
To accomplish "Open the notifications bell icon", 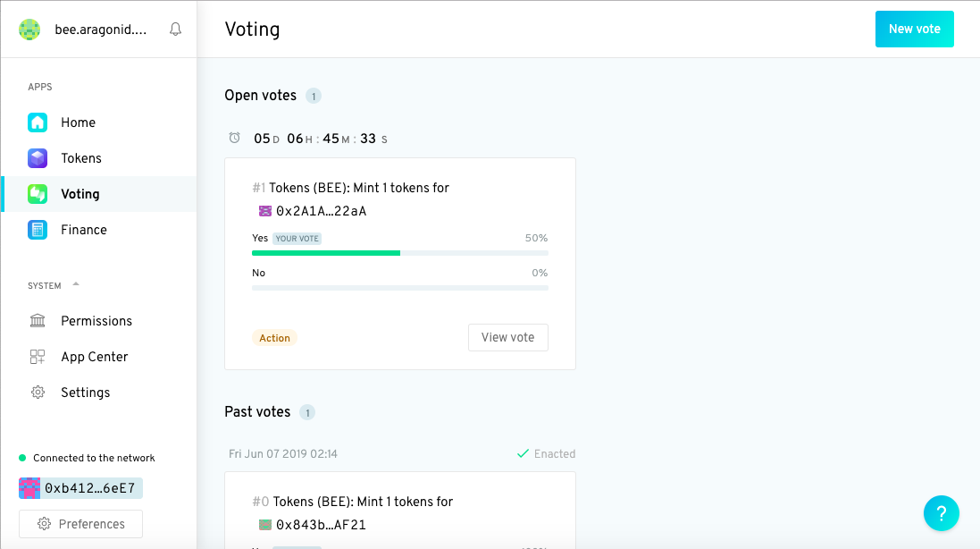I will tap(176, 30).
